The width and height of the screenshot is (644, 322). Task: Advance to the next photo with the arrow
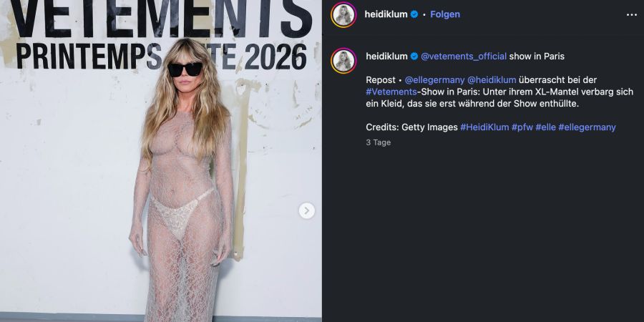pos(306,210)
